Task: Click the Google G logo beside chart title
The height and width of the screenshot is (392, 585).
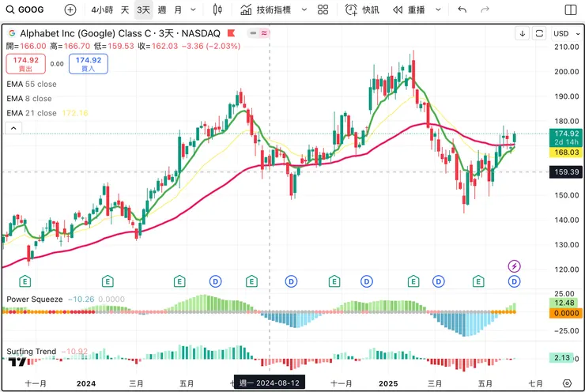Action: point(12,33)
